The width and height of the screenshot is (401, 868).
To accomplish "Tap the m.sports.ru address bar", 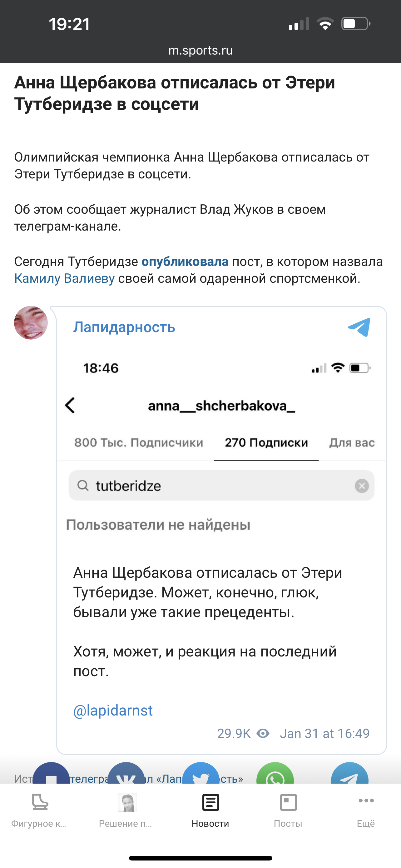I will (x=200, y=51).
